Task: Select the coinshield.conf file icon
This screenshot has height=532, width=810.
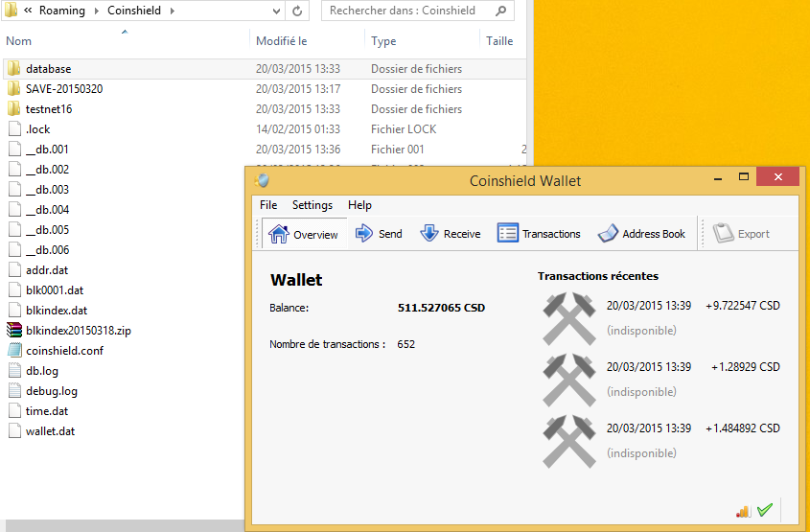Action: [x=14, y=350]
